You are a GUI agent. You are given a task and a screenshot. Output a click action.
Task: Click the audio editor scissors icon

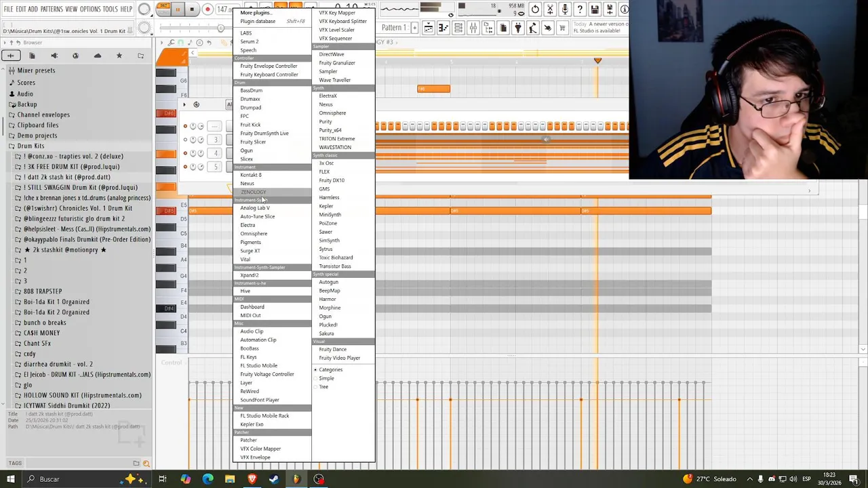pos(550,9)
